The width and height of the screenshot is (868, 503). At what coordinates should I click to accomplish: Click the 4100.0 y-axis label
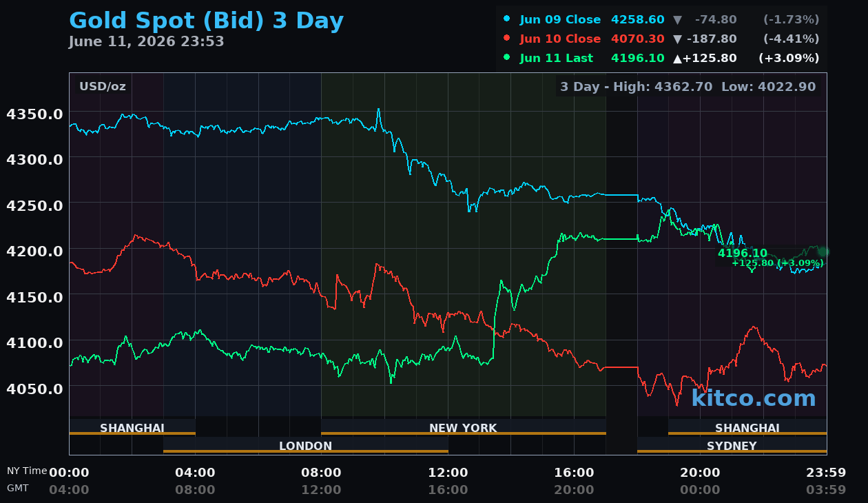click(x=34, y=342)
